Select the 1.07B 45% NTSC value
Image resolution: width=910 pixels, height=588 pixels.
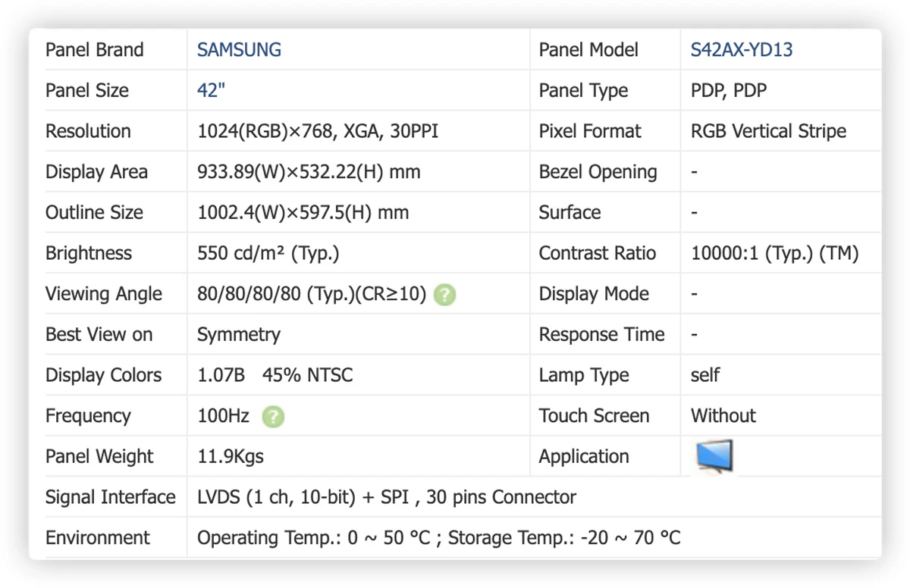pos(275,375)
